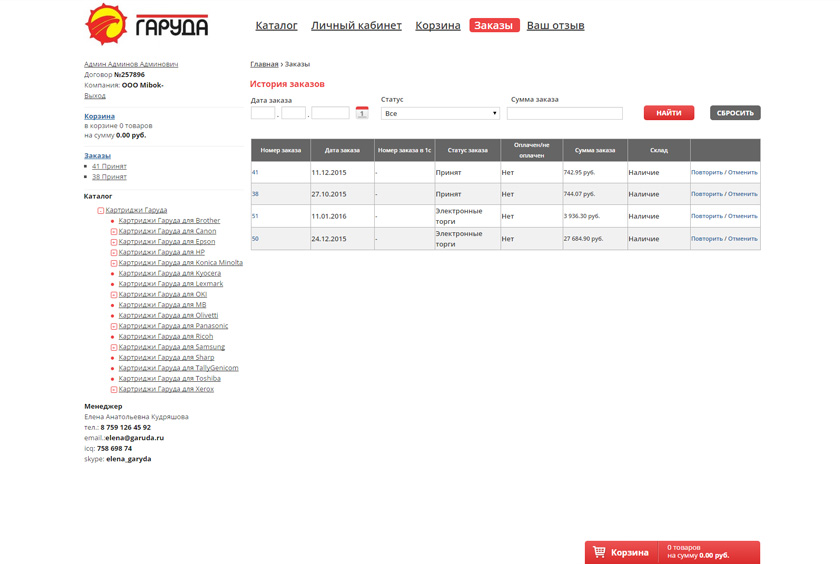Click the Garuda logo icon
The height and width of the screenshot is (564, 840).
point(106,24)
